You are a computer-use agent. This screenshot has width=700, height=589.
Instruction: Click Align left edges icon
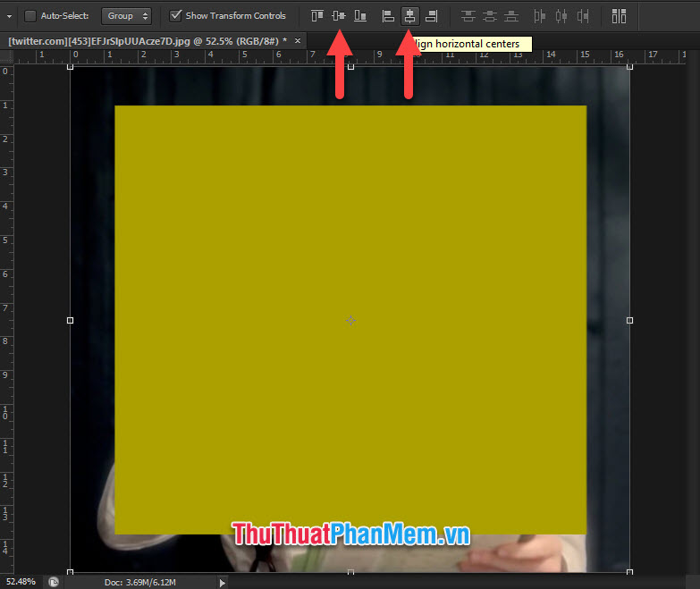pos(388,16)
